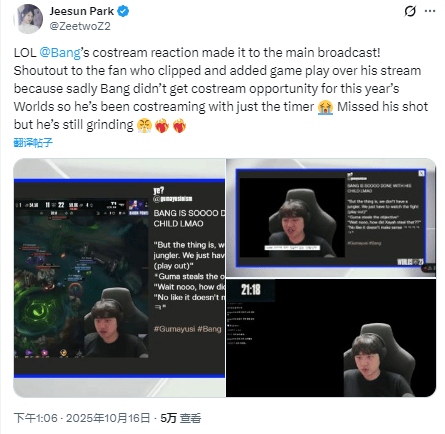The height and width of the screenshot is (434, 445).
Task: Click the small X icon on the broadcast overlay
Action: (421, 173)
